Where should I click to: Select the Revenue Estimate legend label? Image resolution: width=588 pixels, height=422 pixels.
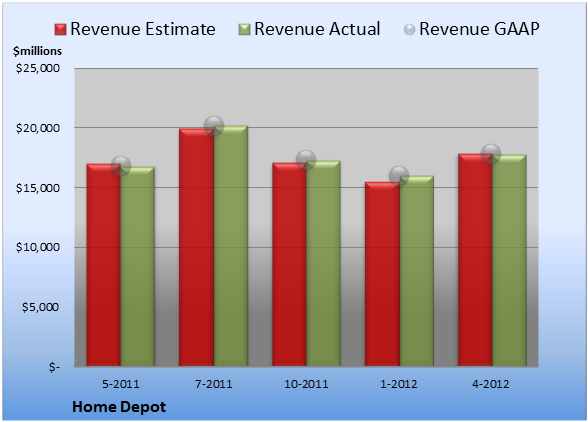click(x=143, y=29)
